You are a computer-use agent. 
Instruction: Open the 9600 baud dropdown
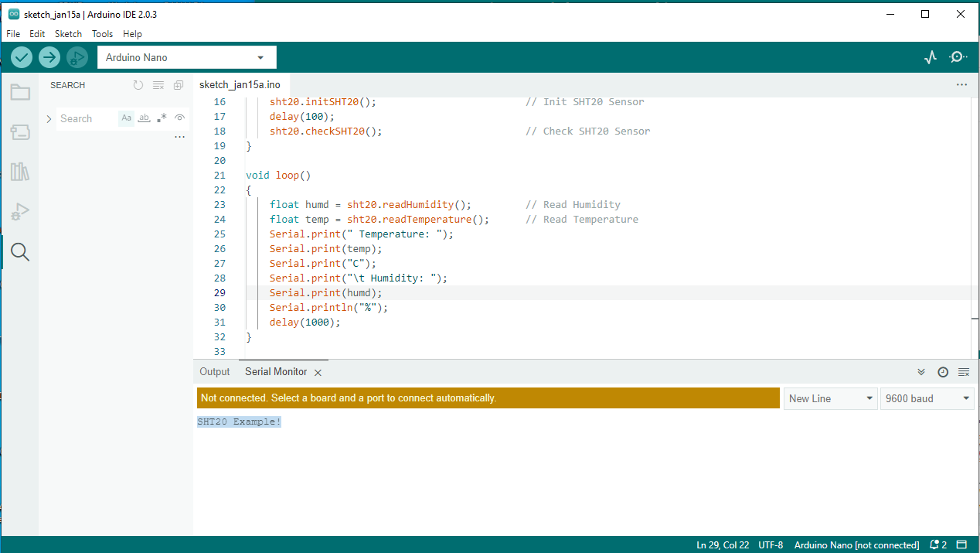(927, 398)
